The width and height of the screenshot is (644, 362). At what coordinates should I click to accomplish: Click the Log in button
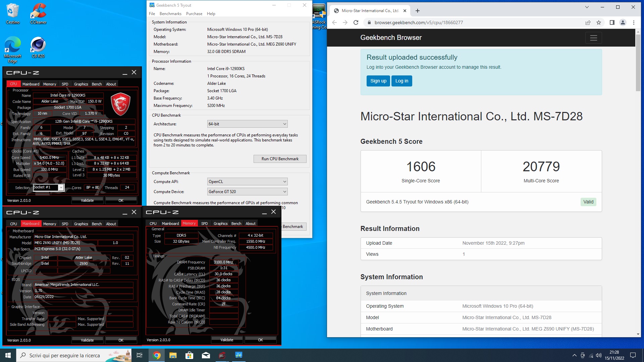pyautogui.click(x=402, y=81)
